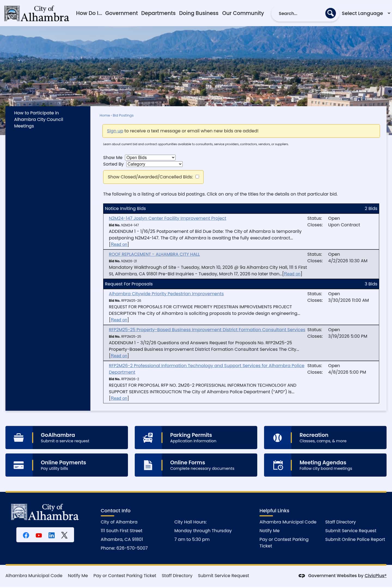The width and height of the screenshot is (392, 588).
Task: Open the Roof Replacement Alhambra City Hall bid
Action: 154,254
